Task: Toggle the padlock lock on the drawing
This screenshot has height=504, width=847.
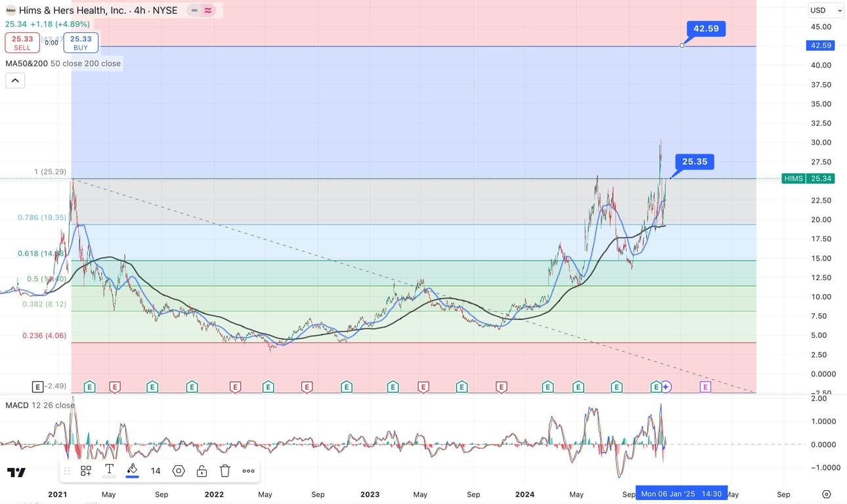Action: [x=202, y=471]
